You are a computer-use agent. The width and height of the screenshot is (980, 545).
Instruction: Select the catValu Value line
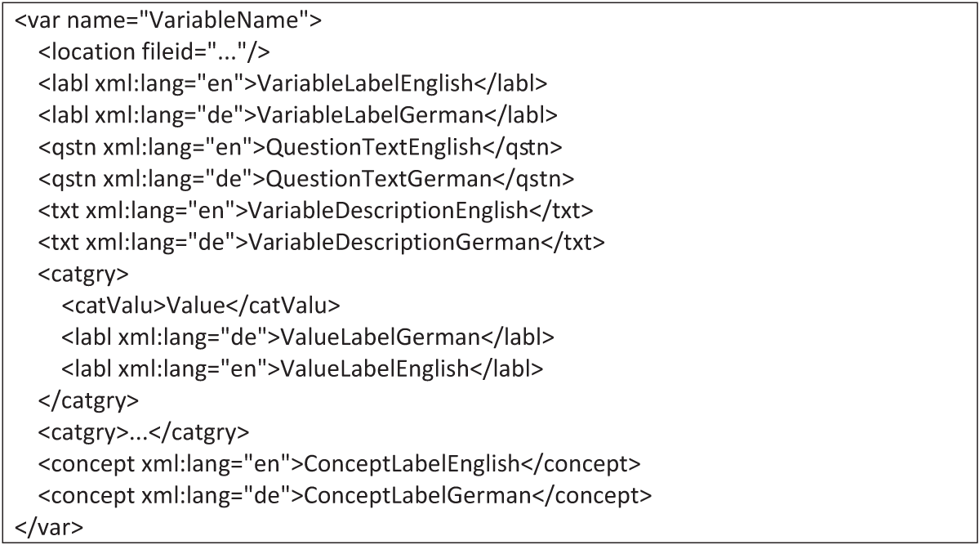tap(200, 305)
